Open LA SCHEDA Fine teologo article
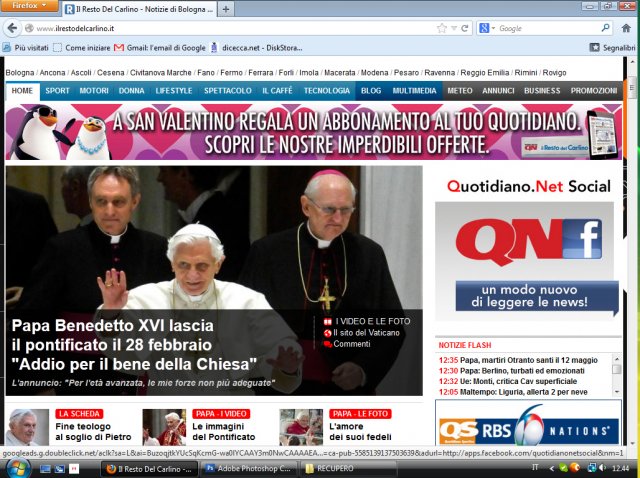This screenshot has width=640, height=478. (93, 432)
